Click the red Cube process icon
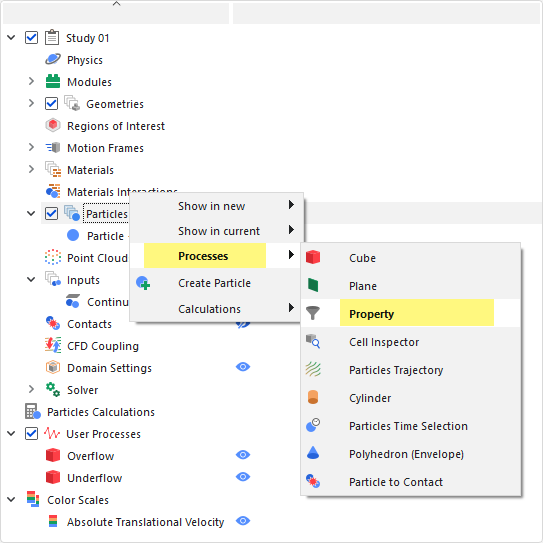Screen dimensions: 543x543 pos(313,257)
